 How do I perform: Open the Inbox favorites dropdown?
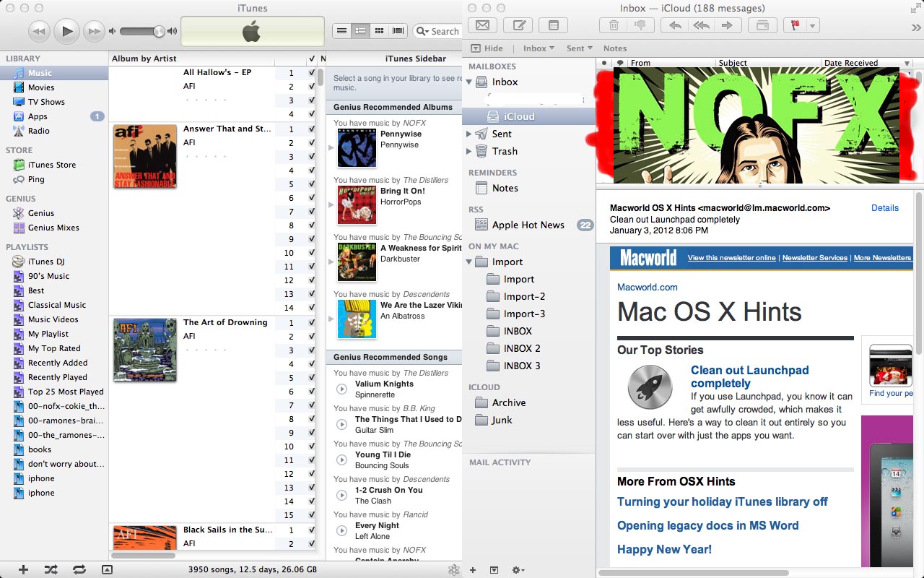pos(539,48)
